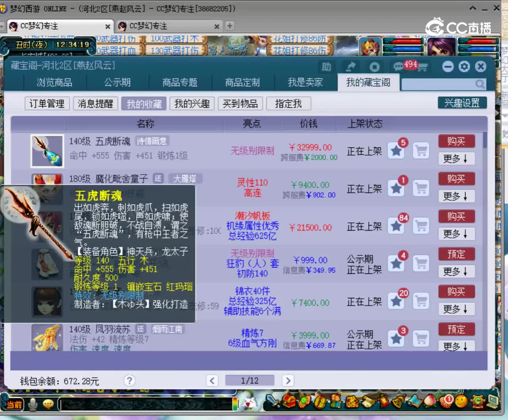The height and width of the screenshot is (420, 508).
Task: Add ¥999.00 item to cart icon
Action: click(x=421, y=264)
